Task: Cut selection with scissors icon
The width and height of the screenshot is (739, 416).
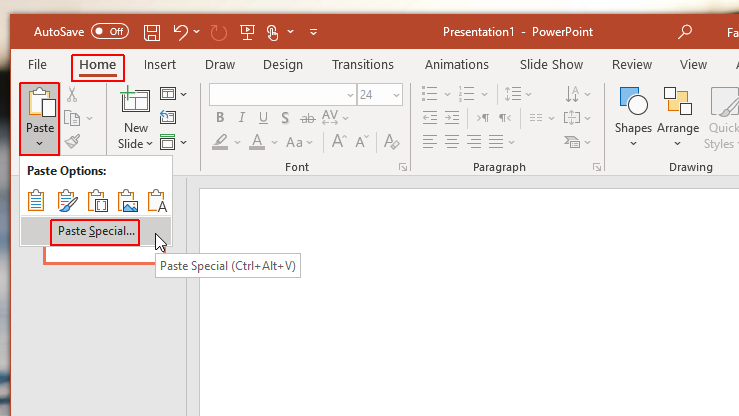Action: click(72, 94)
